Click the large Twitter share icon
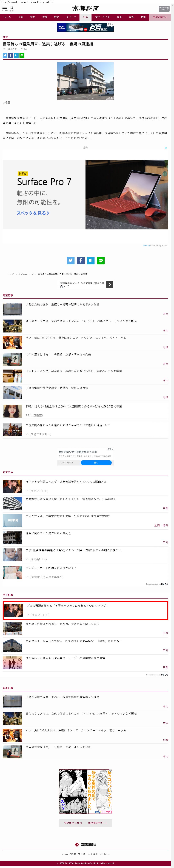The image size is (174, 868). click(x=70, y=260)
